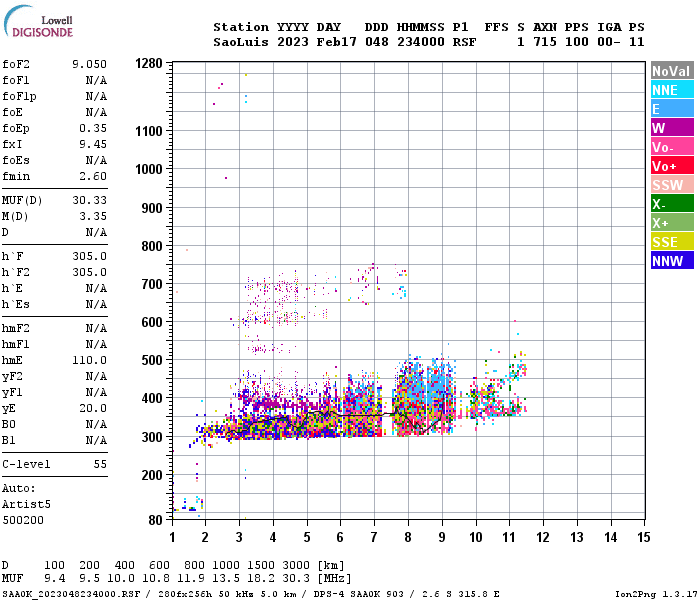Click the 1280 km height axis label

coord(149,63)
